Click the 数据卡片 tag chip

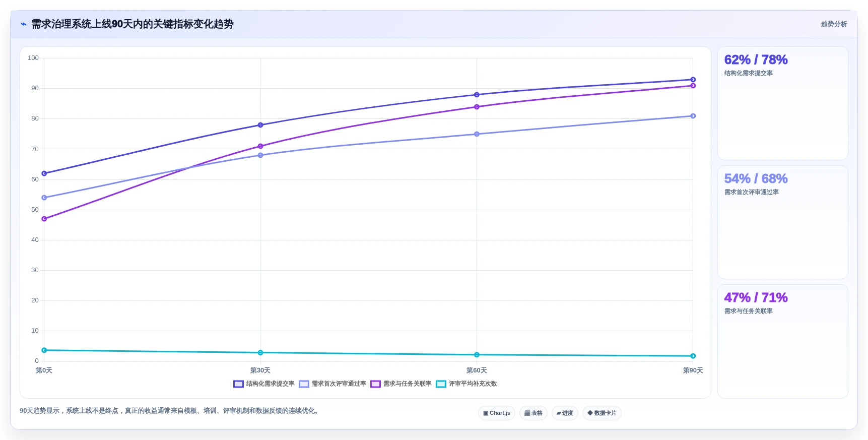(x=602, y=413)
